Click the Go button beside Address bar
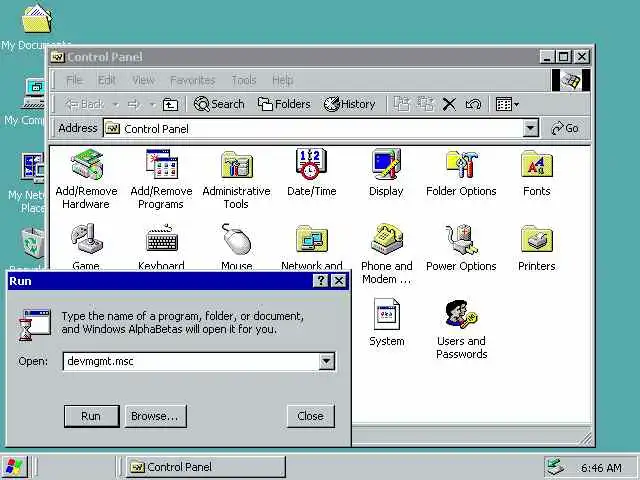This screenshot has width=640, height=480. (x=565, y=129)
